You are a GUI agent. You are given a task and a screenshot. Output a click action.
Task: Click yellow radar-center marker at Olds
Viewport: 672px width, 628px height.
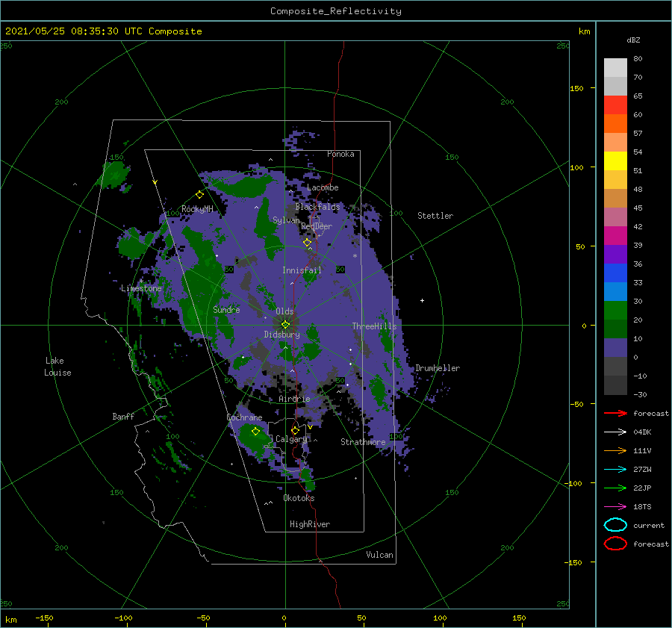285,325
